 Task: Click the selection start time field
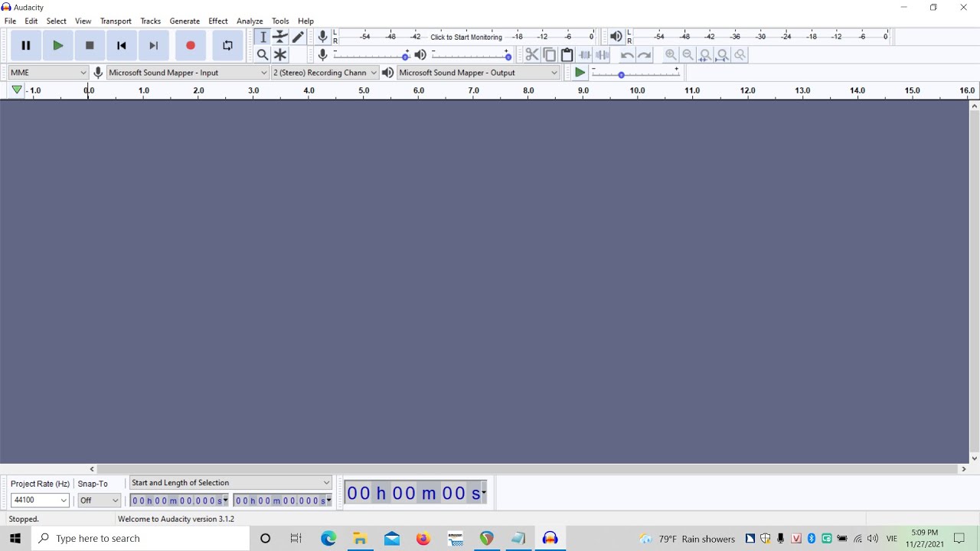click(179, 500)
